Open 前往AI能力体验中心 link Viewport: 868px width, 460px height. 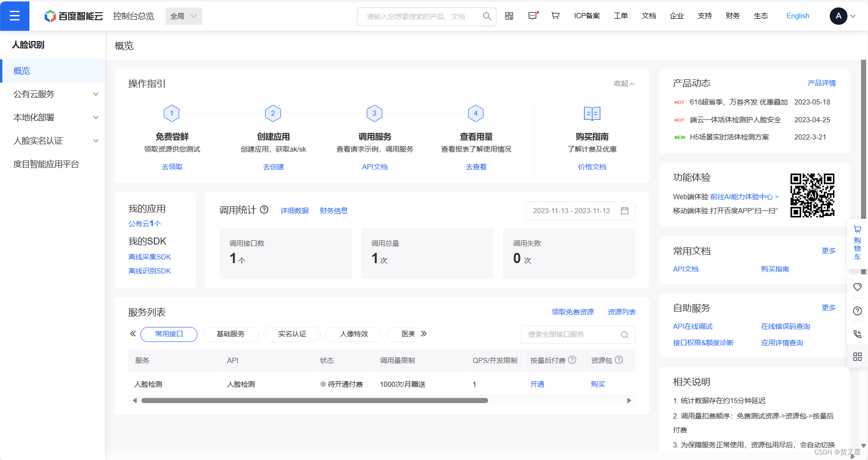[x=744, y=197]
